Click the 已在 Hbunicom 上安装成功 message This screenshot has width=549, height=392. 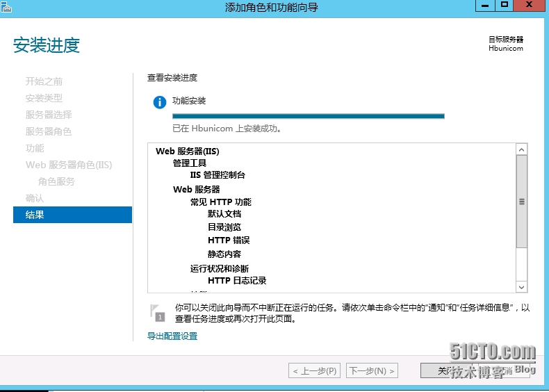coord(227,129)
